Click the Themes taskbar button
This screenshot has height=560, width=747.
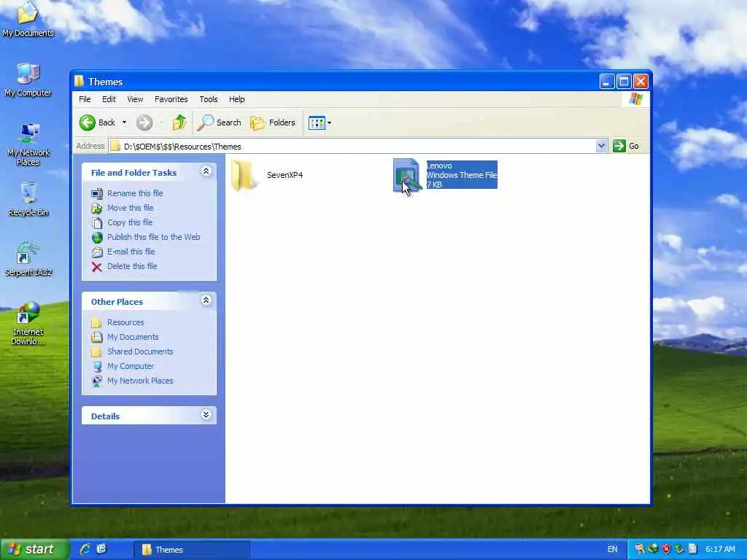(191, 550)
